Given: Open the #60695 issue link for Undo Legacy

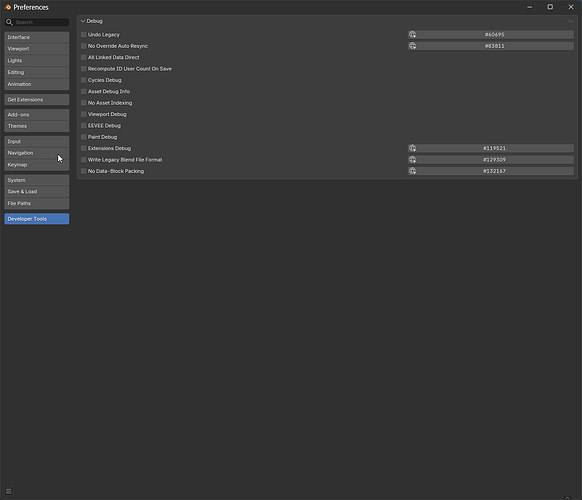Looking at the screenshot, I should click(x=491, y=35).
